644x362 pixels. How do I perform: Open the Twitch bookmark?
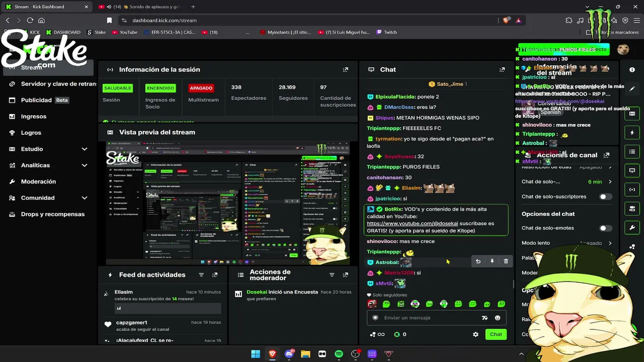point(386,32)
